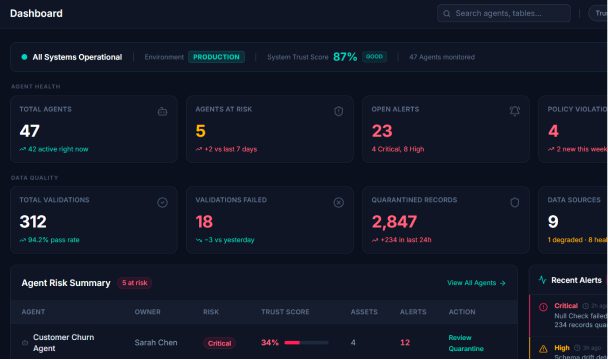The image size is (608, 360).
Task: Click the checkmark icon in Total Validations card
Action: [x=162, y=202]
